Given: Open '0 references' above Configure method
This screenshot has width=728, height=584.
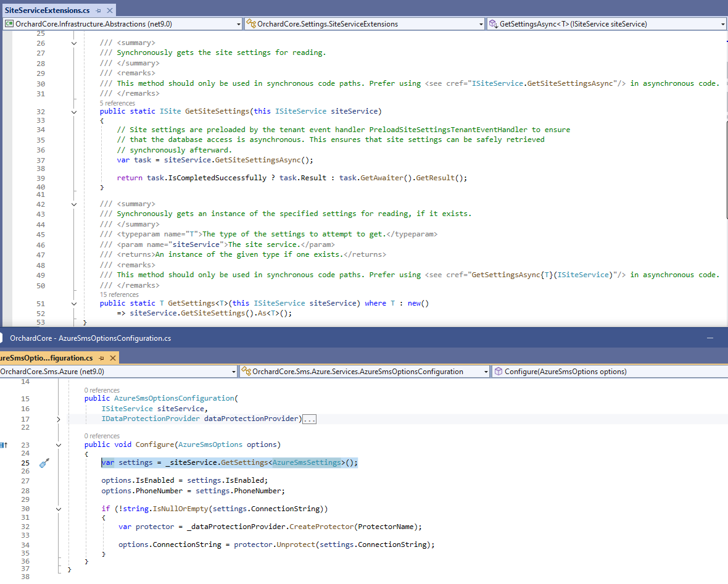Looking at the screenshot, I should (102, 436).
